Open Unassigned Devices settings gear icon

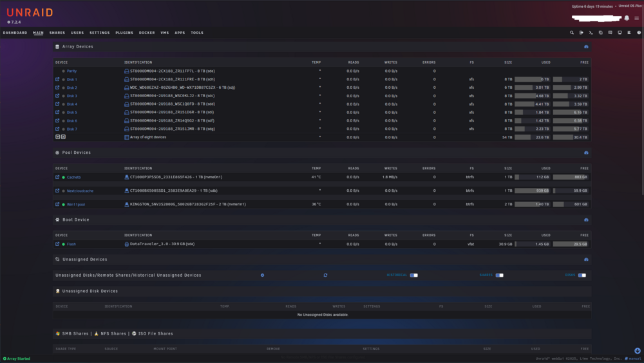pos(263,275)
